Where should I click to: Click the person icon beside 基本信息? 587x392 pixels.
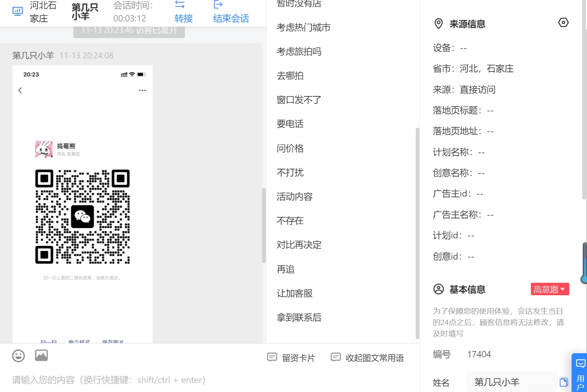[439, 289]
